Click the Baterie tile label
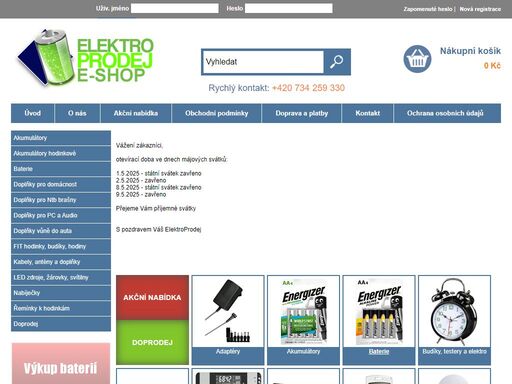Image resolution: width=512 pixels, height=384 pixels. pos(379,351)
